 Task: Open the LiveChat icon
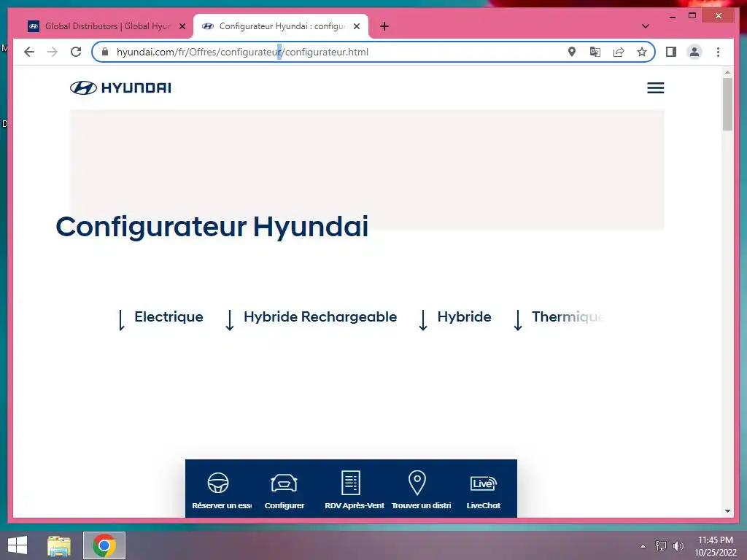[483, 483]
